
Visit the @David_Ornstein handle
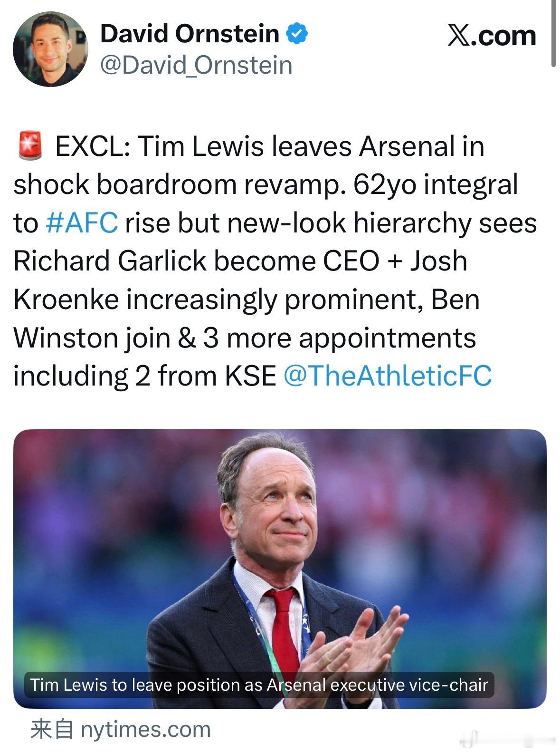coord(196,65)
